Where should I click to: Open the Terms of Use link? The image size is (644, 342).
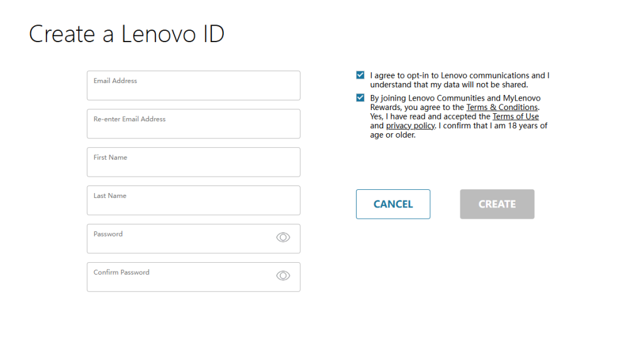coord(516,116)
